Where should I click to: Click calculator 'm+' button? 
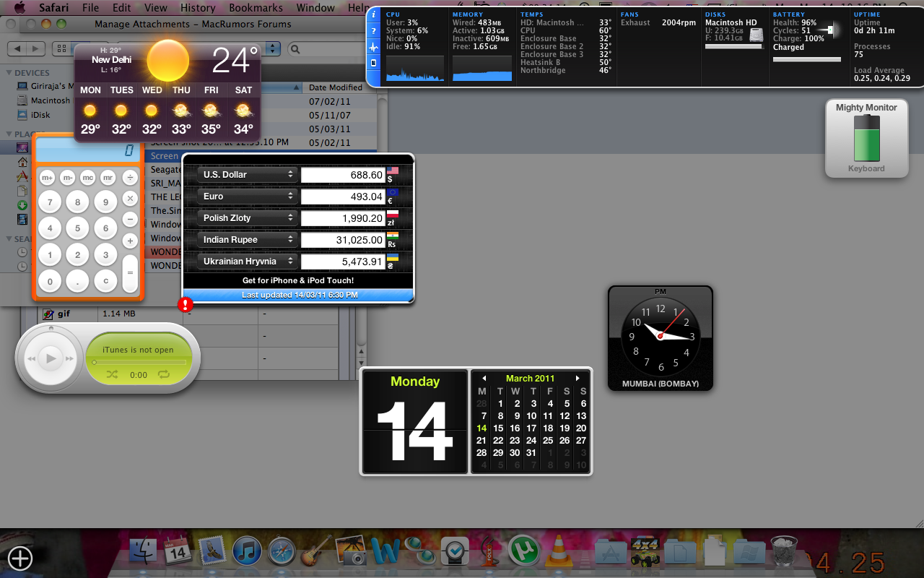pos(47,177)
